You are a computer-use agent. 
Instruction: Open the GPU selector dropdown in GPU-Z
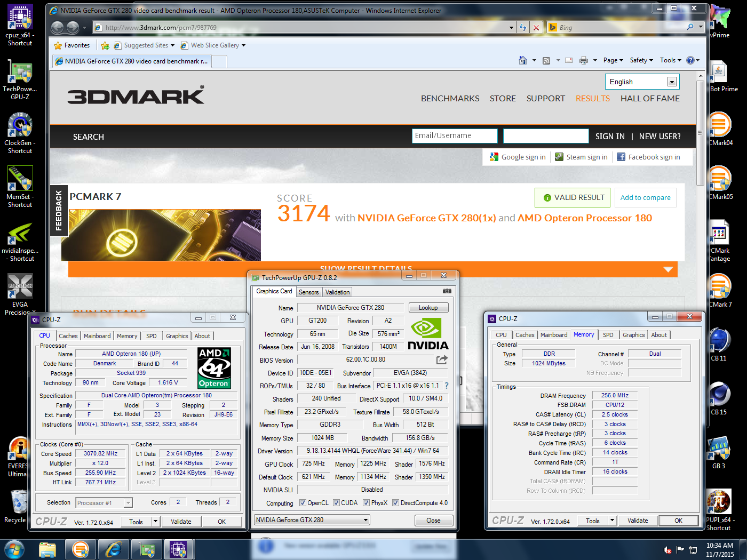coord(312,520)
